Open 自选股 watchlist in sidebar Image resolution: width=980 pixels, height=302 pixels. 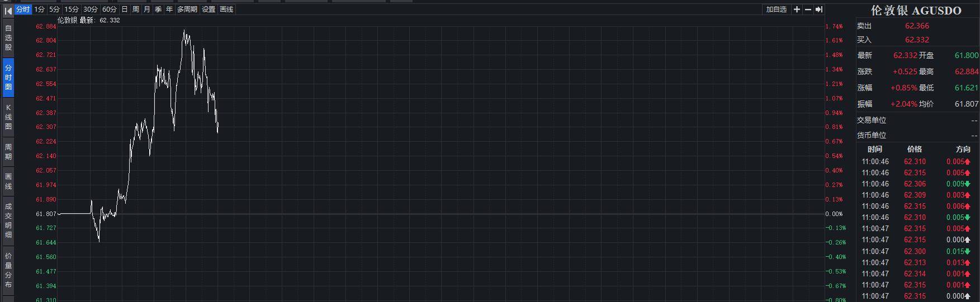[x=8, y=37]
